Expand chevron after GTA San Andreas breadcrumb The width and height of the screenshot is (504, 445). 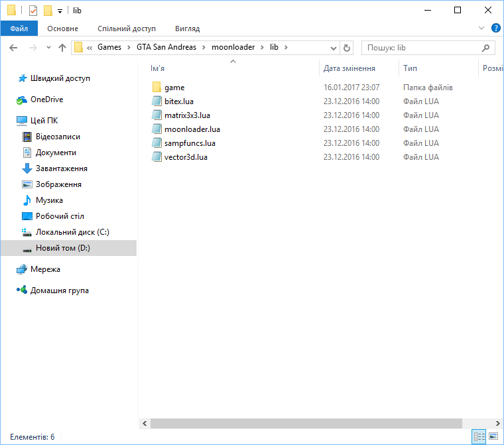tap(204, 48)
